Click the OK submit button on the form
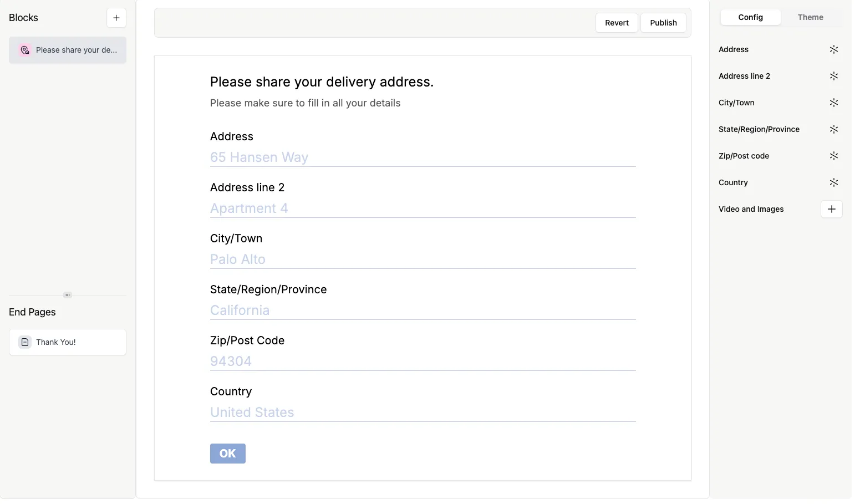The width and height of the screenshot is (855, 504). pyautogui.click(x=227, y=453)
